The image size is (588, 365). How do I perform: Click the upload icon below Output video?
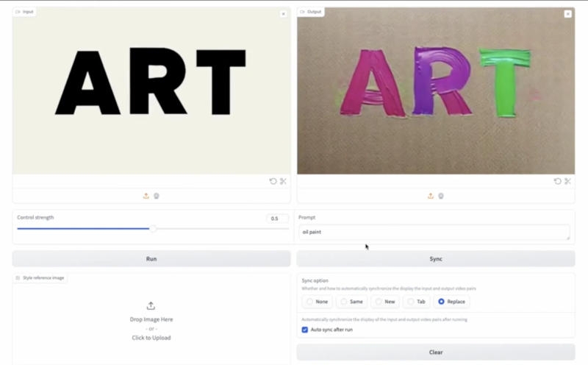(431, 196)
